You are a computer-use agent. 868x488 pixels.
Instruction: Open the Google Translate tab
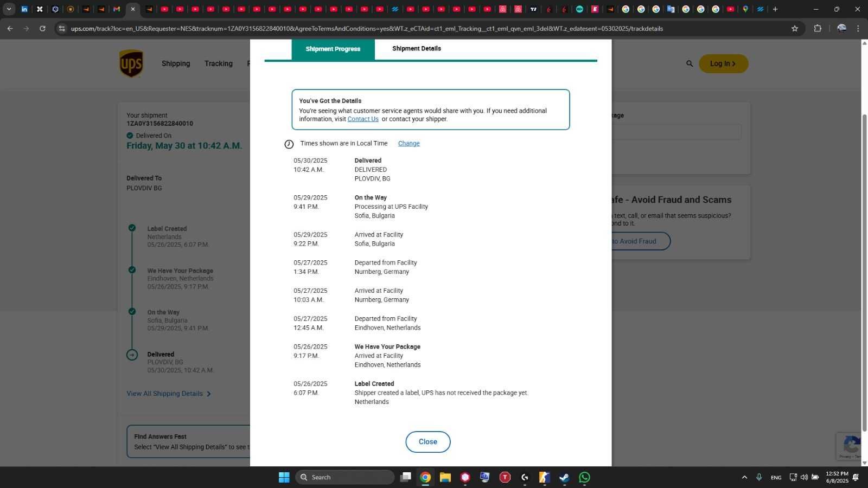[671, 9]
